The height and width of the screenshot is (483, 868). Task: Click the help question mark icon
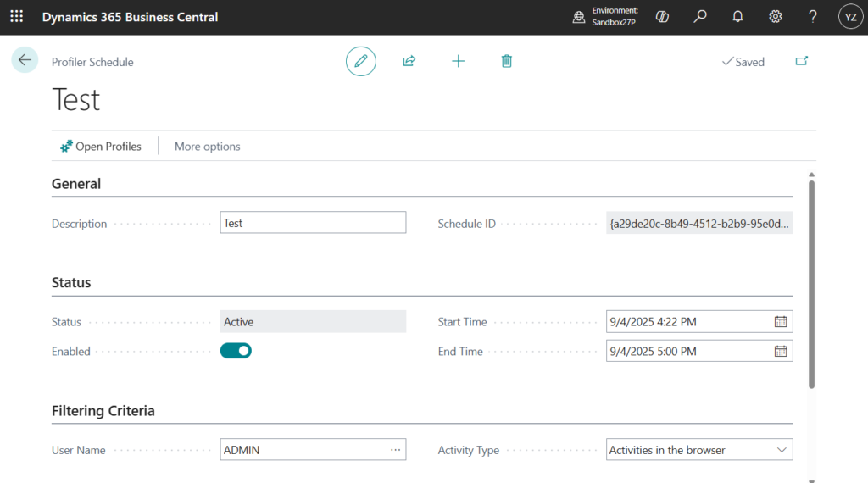[812, 17]
